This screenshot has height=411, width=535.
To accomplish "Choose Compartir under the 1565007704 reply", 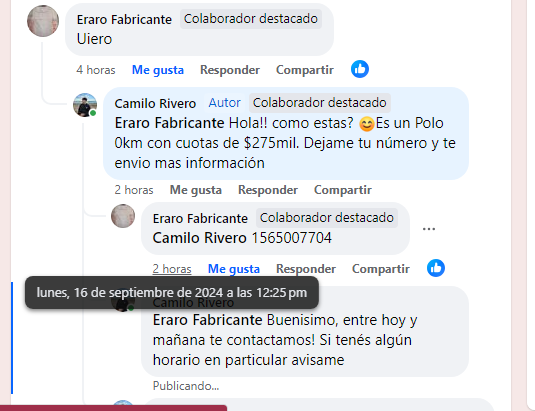I will click(x=381, y=269).
